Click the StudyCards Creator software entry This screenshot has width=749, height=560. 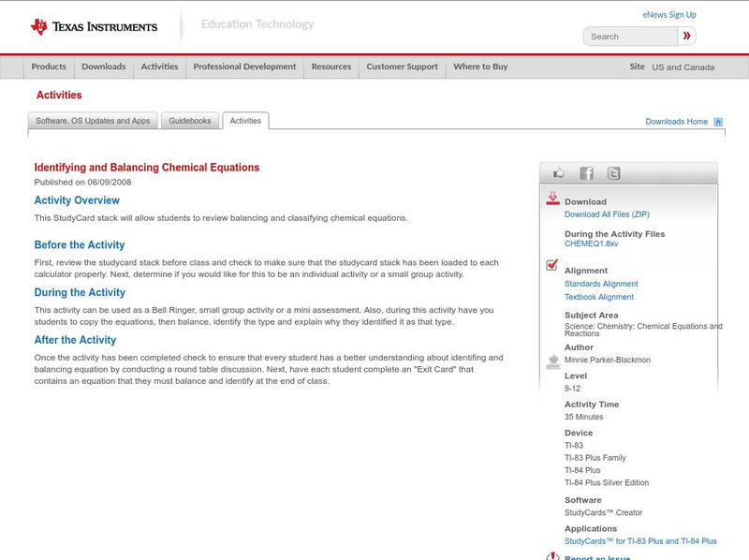(x=603, y=512)
